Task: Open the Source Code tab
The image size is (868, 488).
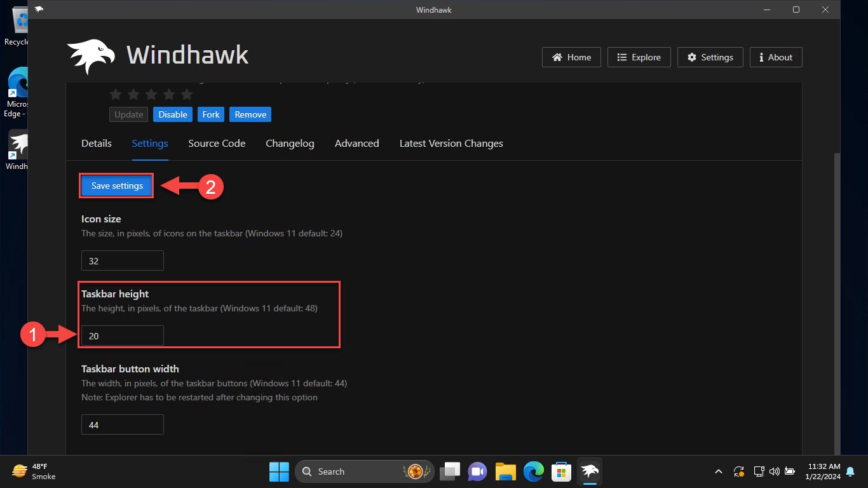Action: point(217,144)
